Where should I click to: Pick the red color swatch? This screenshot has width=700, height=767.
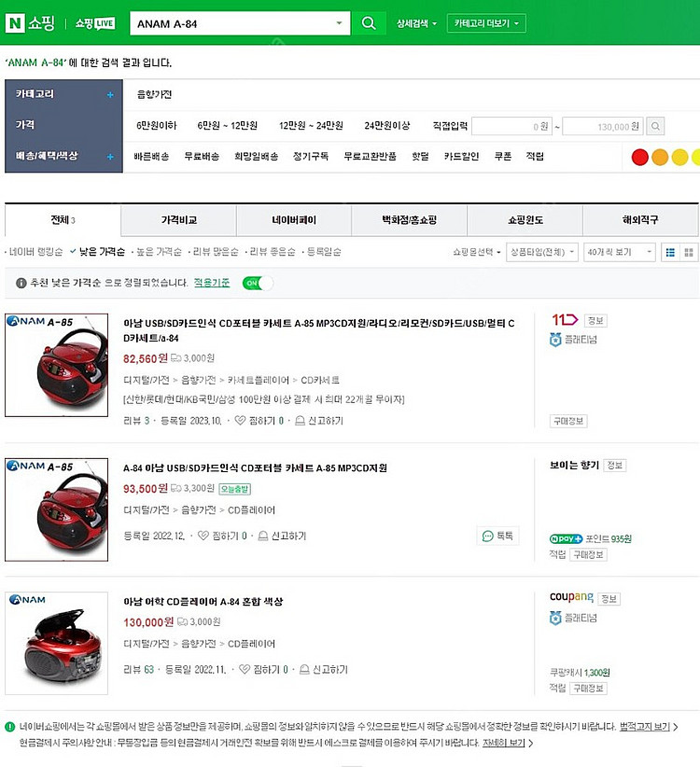click(640, 157)
